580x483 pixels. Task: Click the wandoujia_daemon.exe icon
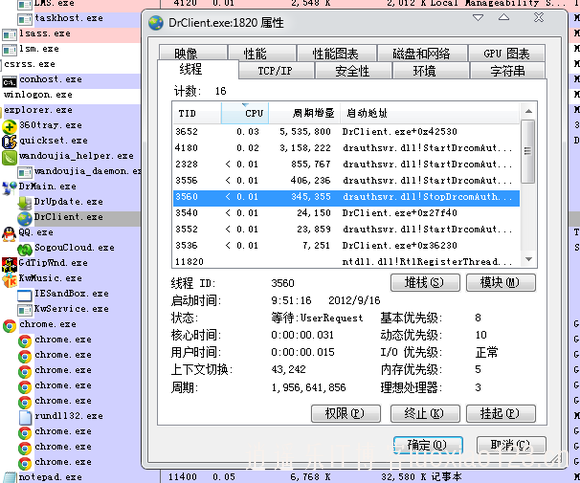point(25,172)
